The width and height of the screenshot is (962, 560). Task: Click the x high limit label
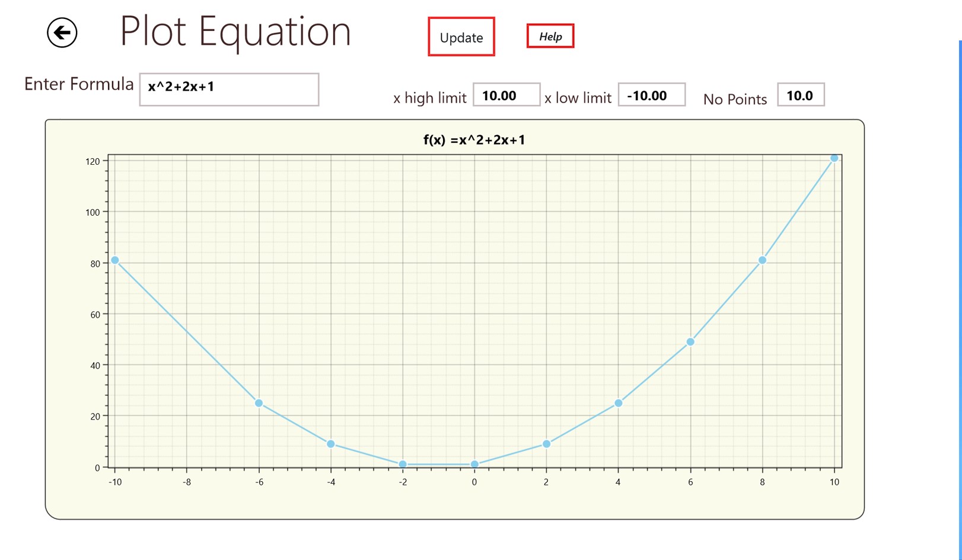click(x=429, y=97)
